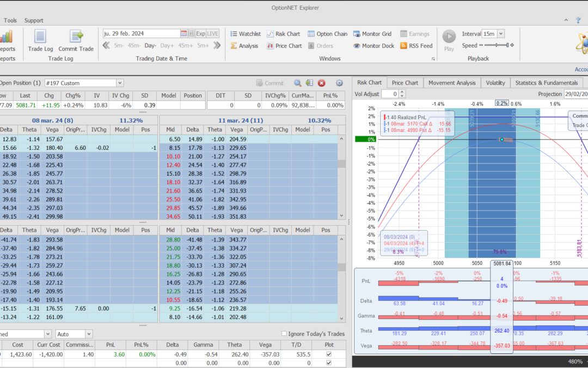Viewport: 588px width, 368px height.
Task: Uncheck Plot checkbox in first position row
Action: (328, 354)
